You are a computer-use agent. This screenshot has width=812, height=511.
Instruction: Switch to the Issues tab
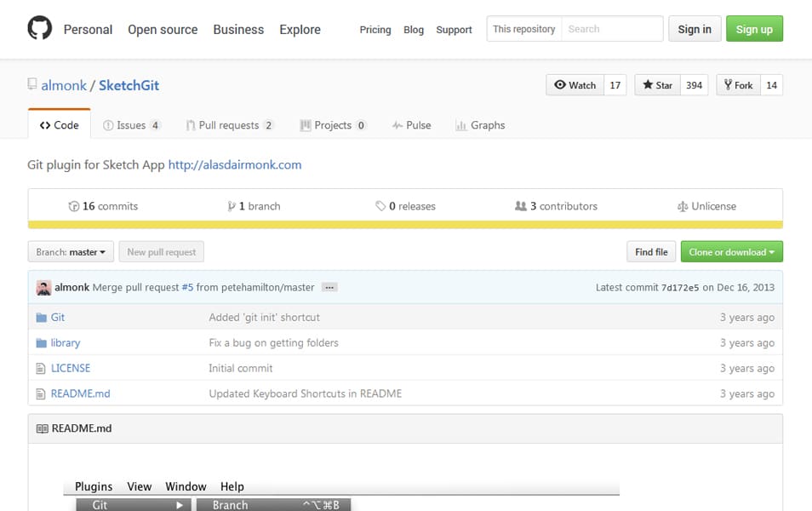tap(131, 125)
